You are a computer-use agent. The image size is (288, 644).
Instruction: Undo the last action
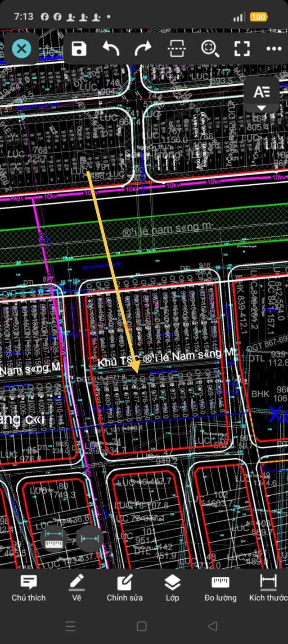(x=111, y=48)
